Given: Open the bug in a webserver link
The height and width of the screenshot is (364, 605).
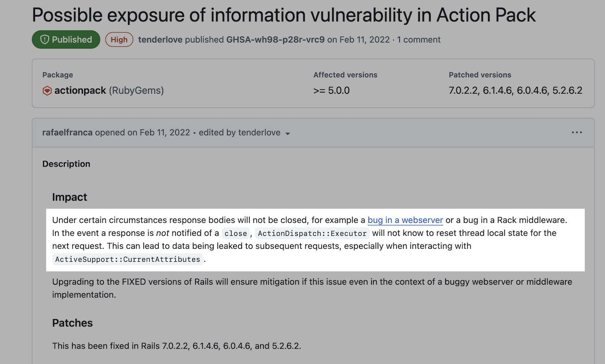Looking at the screenshot, I should pyautogui.click(x=405, y=220).
